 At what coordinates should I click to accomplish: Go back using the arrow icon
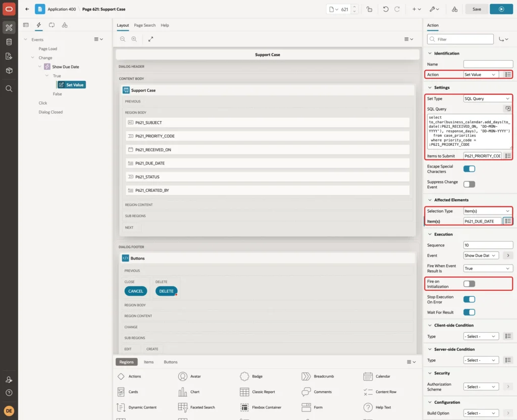pos(27,9)
